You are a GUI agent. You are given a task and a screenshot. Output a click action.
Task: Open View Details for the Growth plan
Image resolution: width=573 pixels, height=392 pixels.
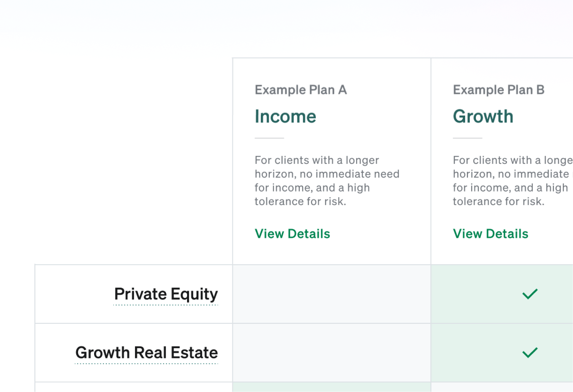[x=491, y=234]
